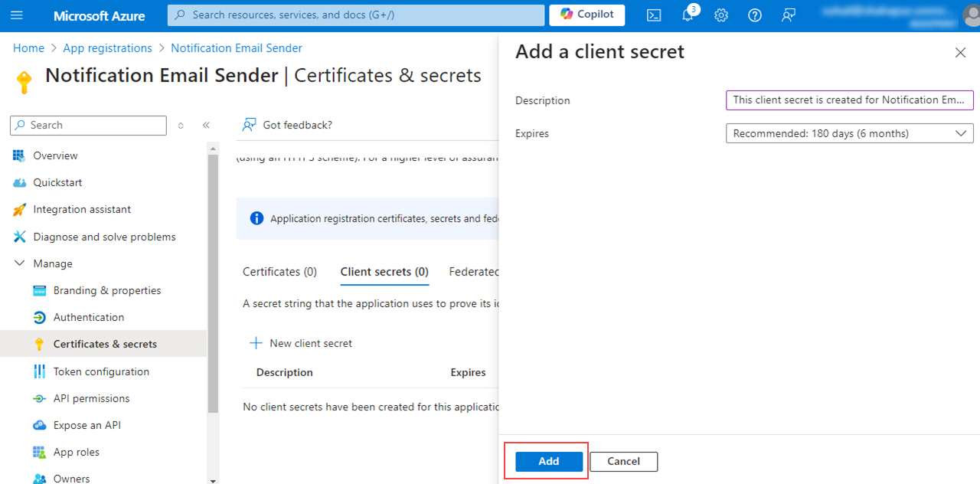Click New client secret with plus icon
This screenshot has height=484, width=980.
click(x=301, y=343)
